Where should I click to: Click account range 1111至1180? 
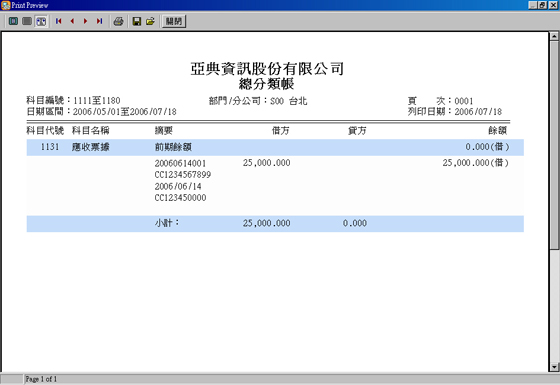97,100
